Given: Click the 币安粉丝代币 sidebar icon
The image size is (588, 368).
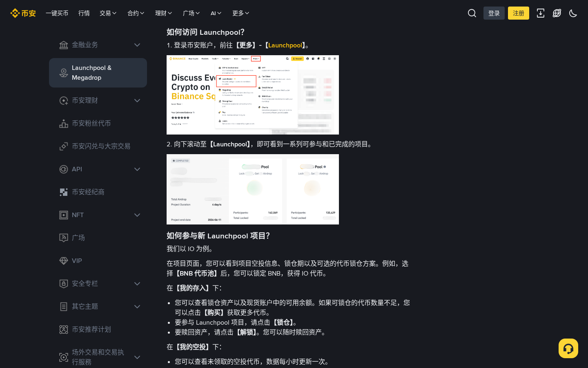Looking at the screenshot, I should tap(64, 123).
